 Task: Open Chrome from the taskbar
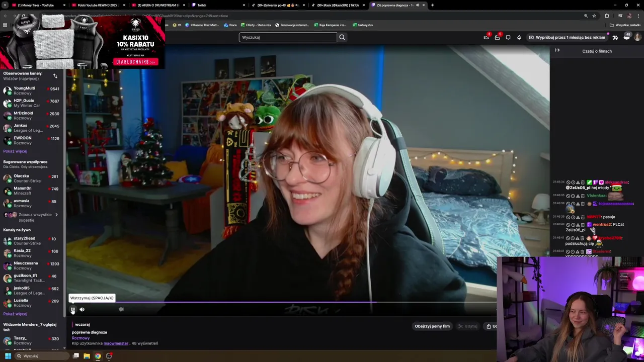(x=98, y=356)
